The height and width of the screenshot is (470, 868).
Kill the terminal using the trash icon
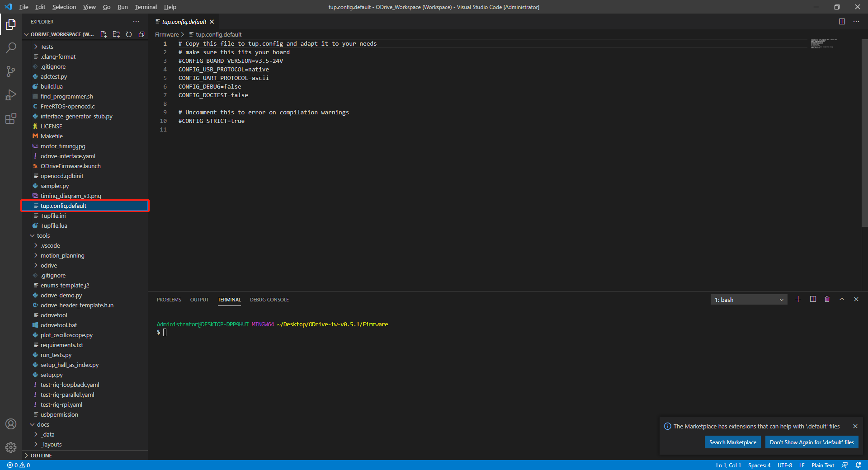point(827,299)
